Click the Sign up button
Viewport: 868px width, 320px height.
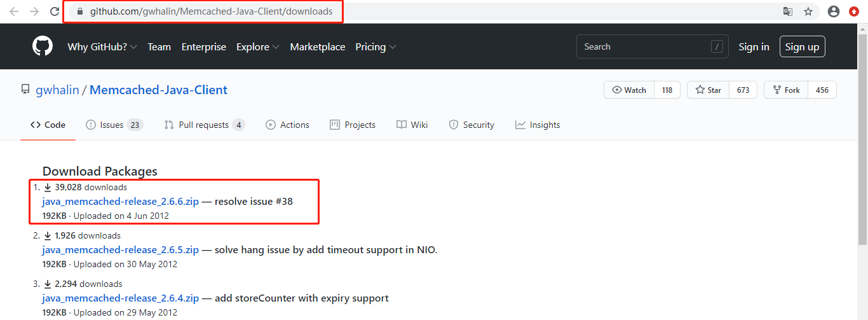(802, 46)
